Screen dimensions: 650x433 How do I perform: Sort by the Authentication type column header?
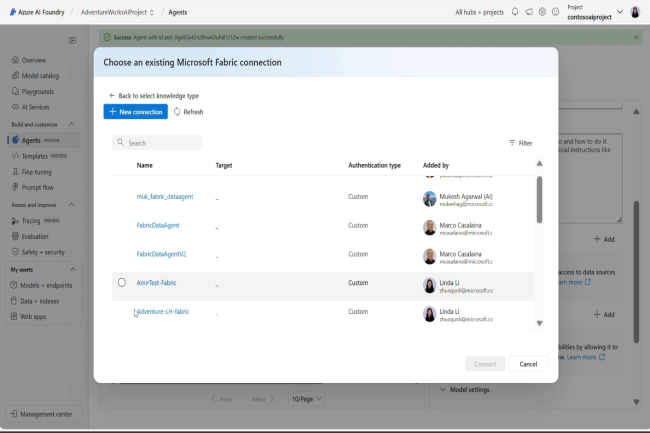pos(374,165)
